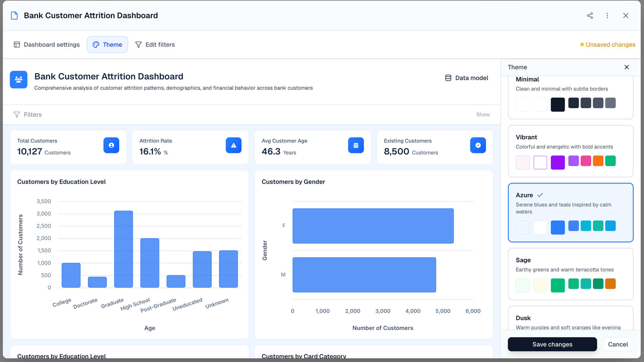Viewport: 644px width, 362px height.
Task: Click the Total Customers user icon
Action: point(111,145)
